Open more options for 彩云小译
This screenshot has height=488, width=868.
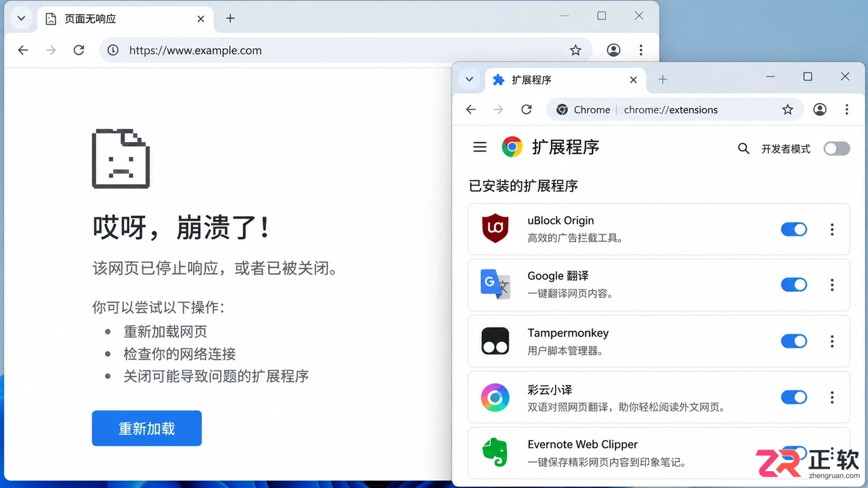tap(832, 397)
